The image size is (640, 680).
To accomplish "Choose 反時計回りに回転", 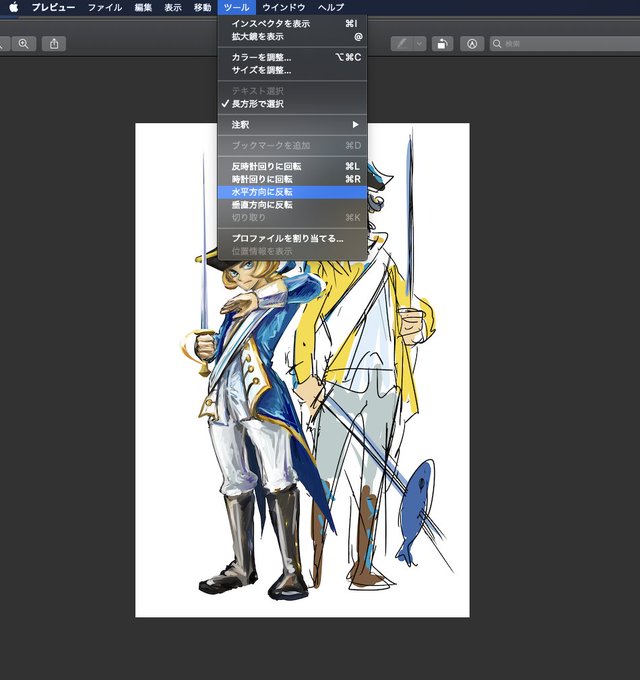I will (x=292, y=166).
